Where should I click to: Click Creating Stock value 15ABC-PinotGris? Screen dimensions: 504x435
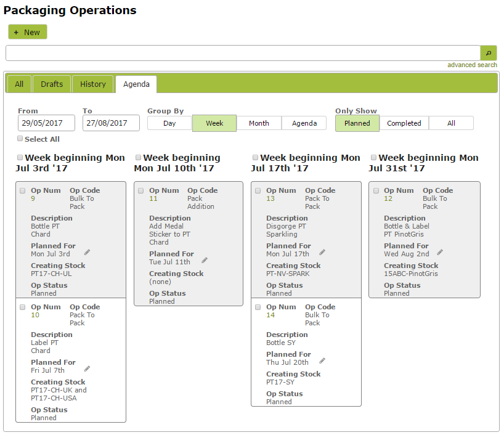click(411, 274)
